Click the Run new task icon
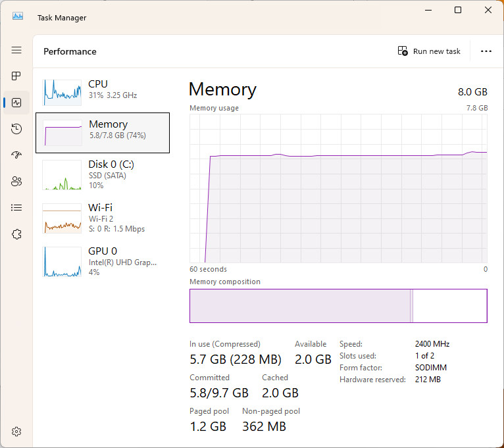The width and height of the screenshot is (504, 448). pos(403,51)
